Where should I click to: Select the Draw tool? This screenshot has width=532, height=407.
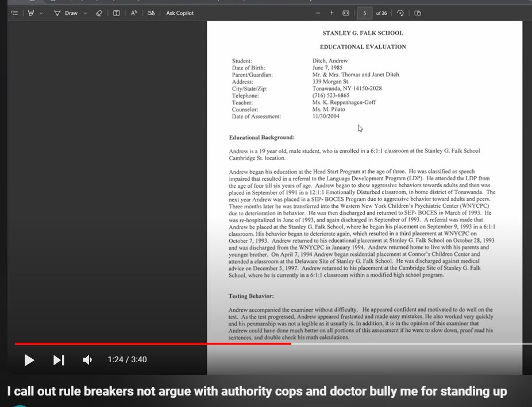pyautogui.click(x=66, y=13)
